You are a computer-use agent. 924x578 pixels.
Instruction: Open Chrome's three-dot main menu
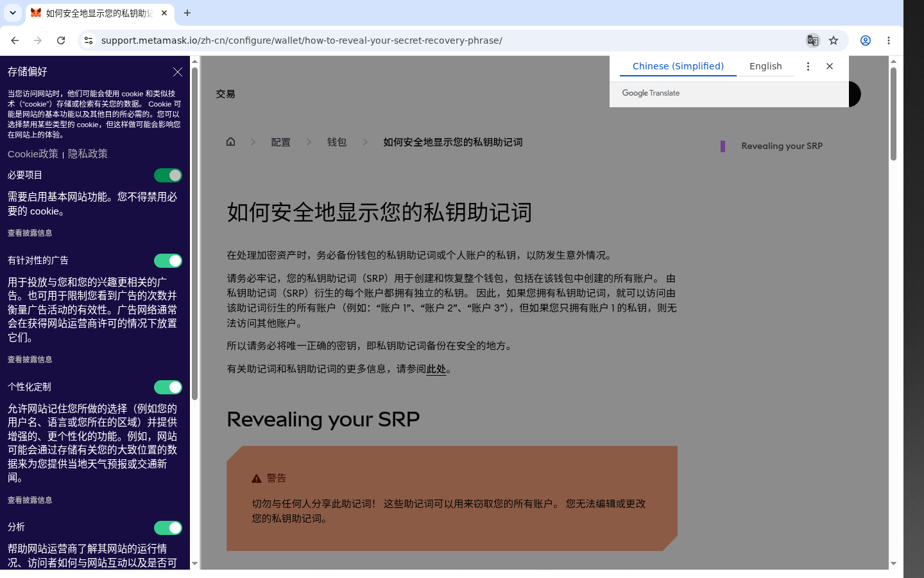pyautogui.click(x=889, y=40)
